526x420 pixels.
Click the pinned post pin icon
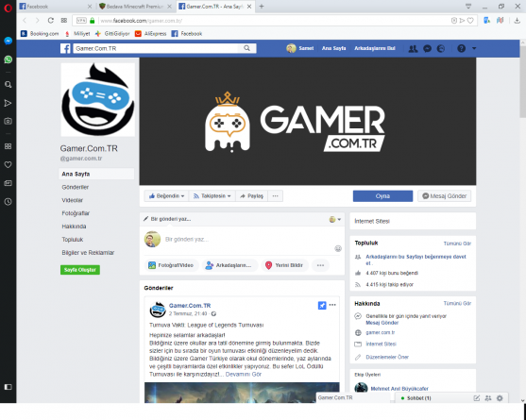tap(322, 305)
